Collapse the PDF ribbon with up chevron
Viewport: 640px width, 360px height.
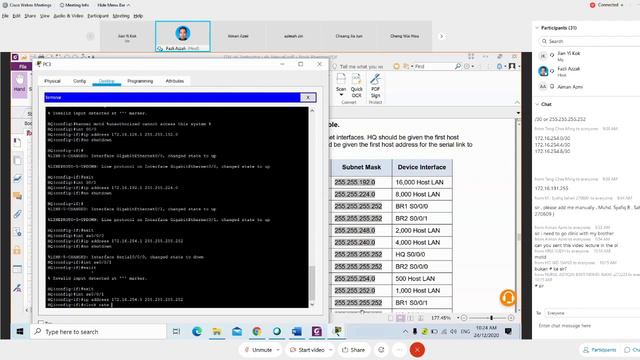(x=517, y=102)
